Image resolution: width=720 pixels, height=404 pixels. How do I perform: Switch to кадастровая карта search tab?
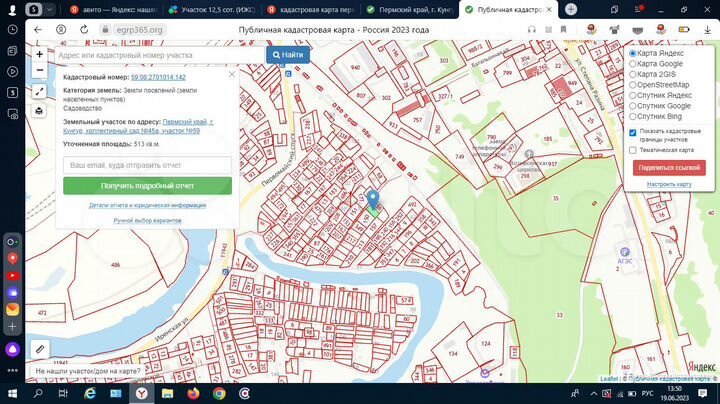click(311, 9)
